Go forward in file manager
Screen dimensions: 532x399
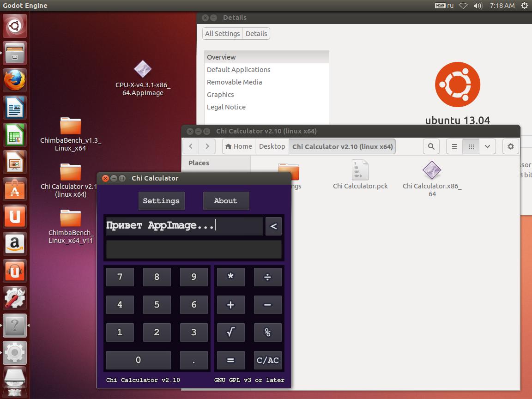(207, 146)
